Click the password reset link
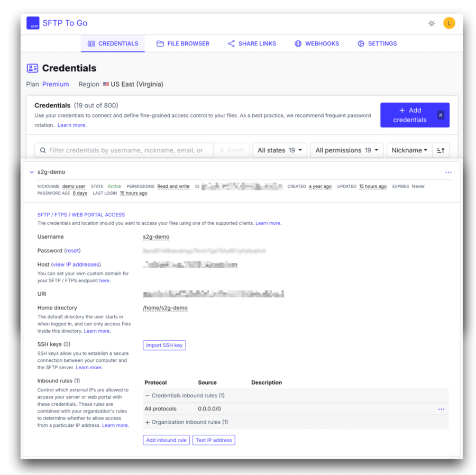 [x=72, y=250]
